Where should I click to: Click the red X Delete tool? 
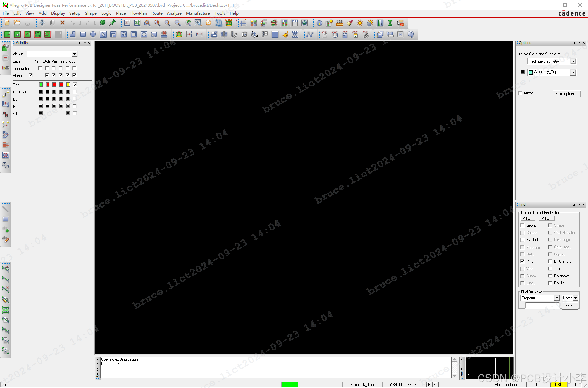62,23
